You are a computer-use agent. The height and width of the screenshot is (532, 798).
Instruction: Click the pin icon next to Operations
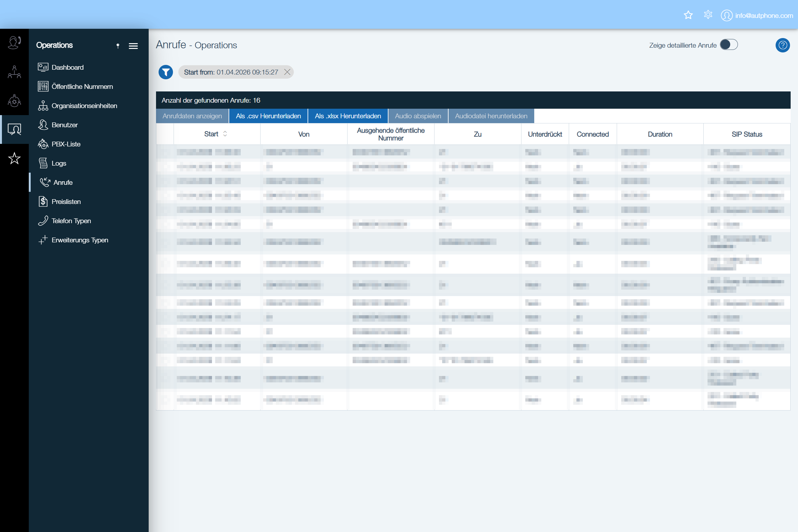coord(118,46)
